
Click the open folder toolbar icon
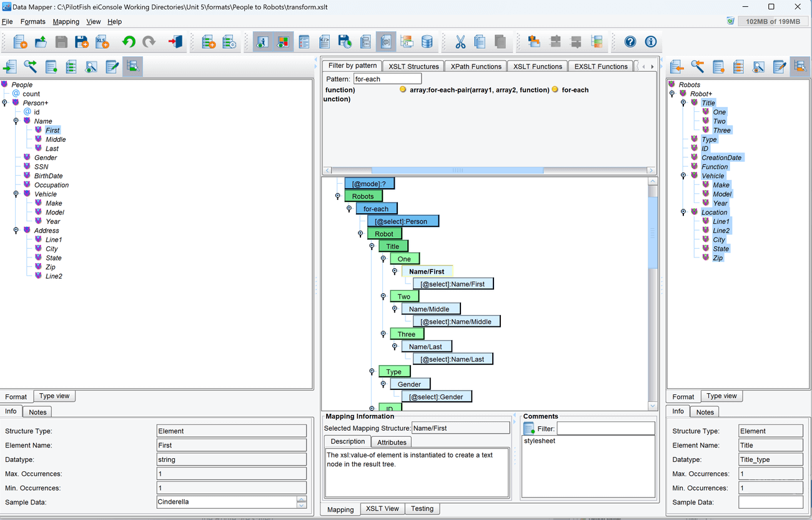(41, 42)
